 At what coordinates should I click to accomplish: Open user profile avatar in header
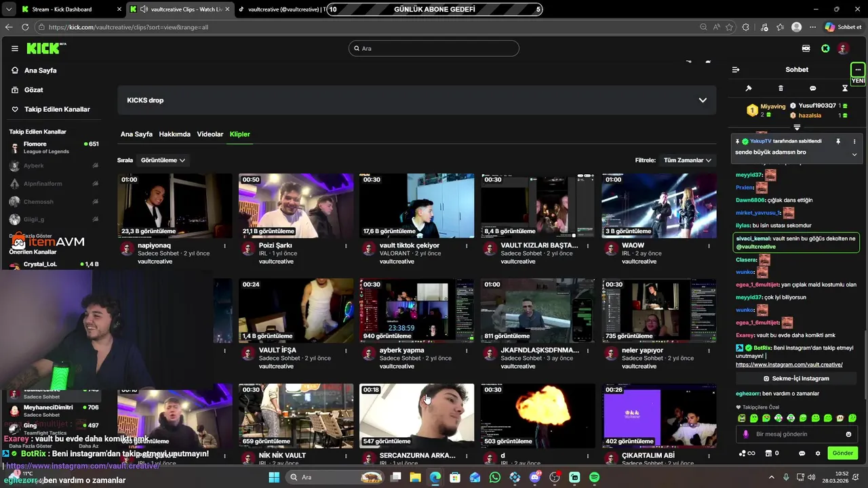click(x=843, y=48)
